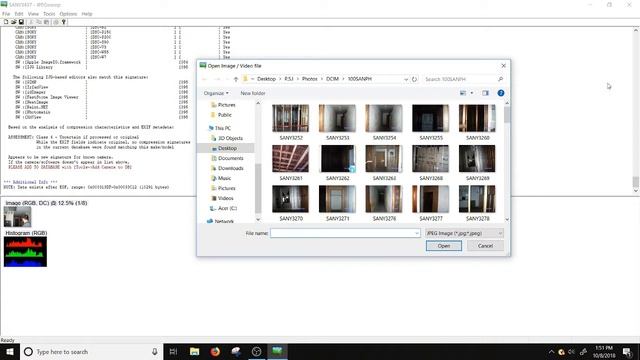Open the Edit menu
Screen dimensions: 640x360
click(x=19, y=14)
